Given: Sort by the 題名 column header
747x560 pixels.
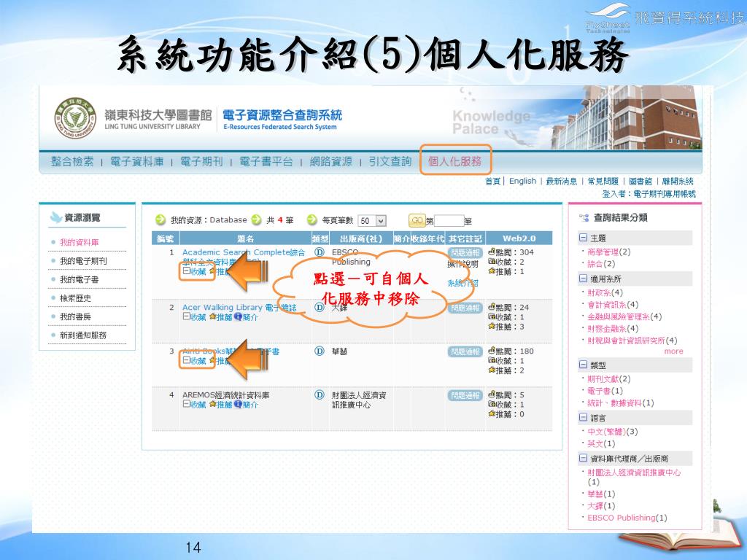Looking at the screenshot, I should click(x=245, y=238).
